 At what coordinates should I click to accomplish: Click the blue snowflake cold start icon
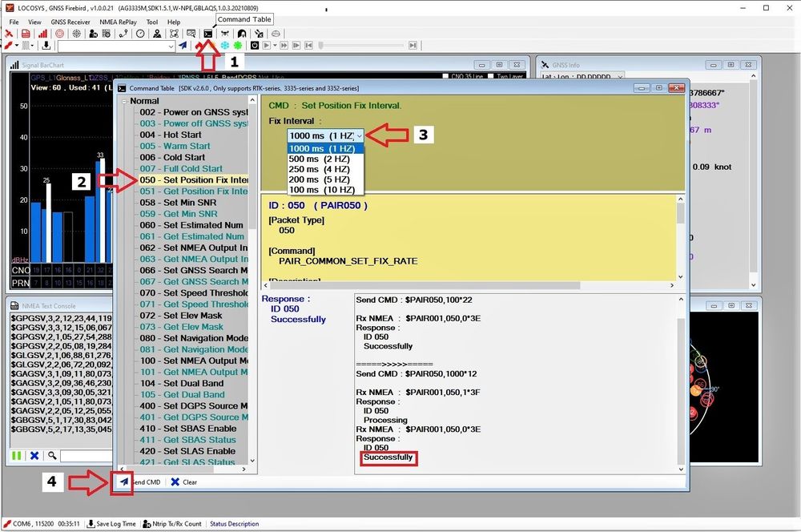click(x=225, y=46)
